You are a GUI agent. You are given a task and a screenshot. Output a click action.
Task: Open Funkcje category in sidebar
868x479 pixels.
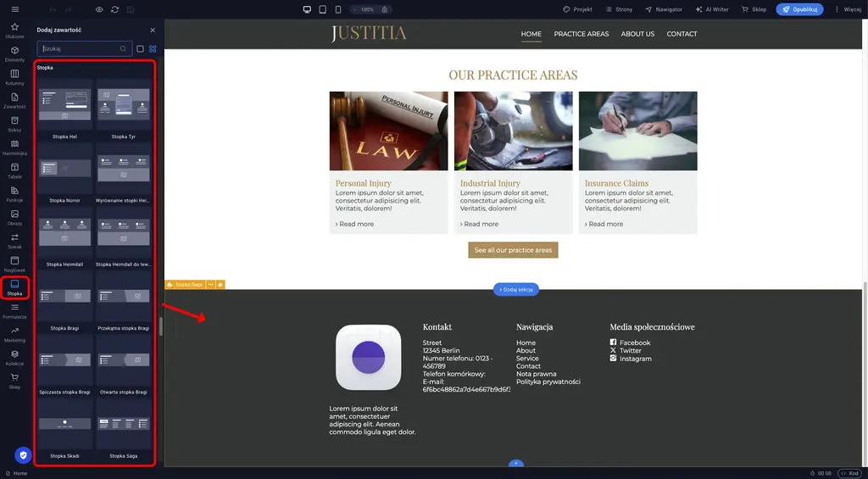[x=14, y=194]
